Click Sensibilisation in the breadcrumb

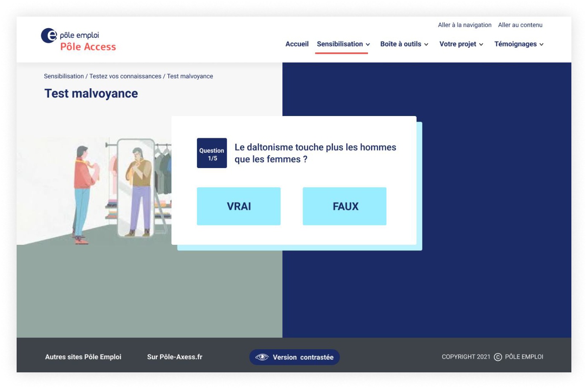pos(64,76)
